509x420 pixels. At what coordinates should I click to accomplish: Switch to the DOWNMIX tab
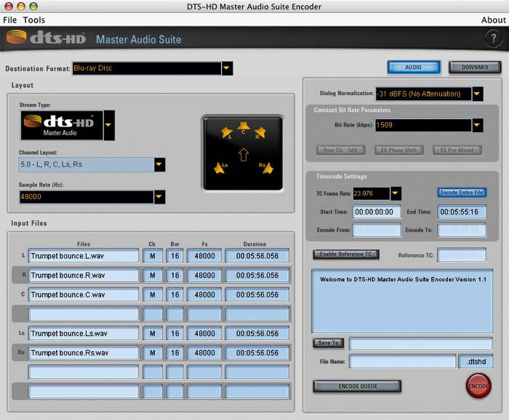coord(475,68)
